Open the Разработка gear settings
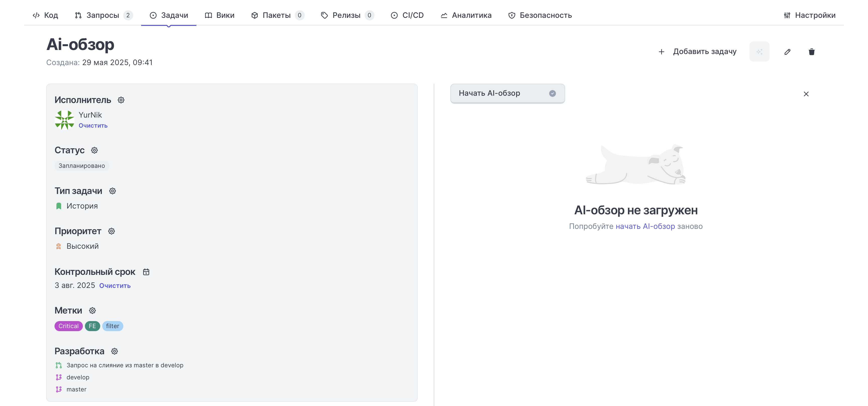Image resolution: width=868 pixels, height=406 pixels. point(115,351)
